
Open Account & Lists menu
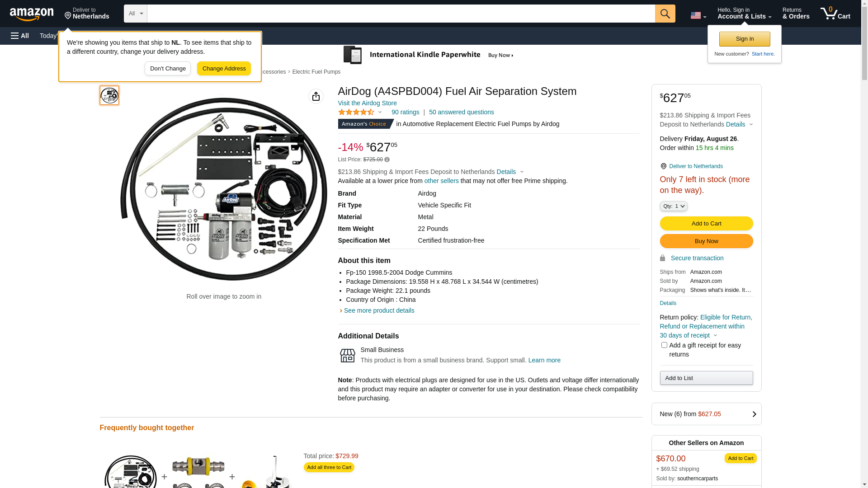pyautogui.click(x=744, y=14)
